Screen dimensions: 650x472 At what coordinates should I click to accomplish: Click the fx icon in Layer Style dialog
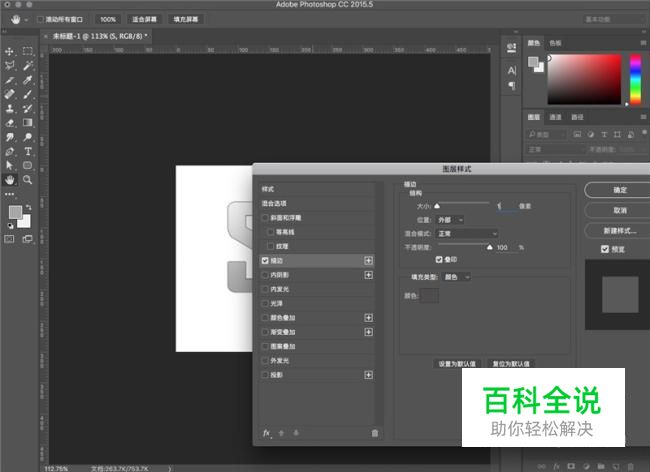267,433
